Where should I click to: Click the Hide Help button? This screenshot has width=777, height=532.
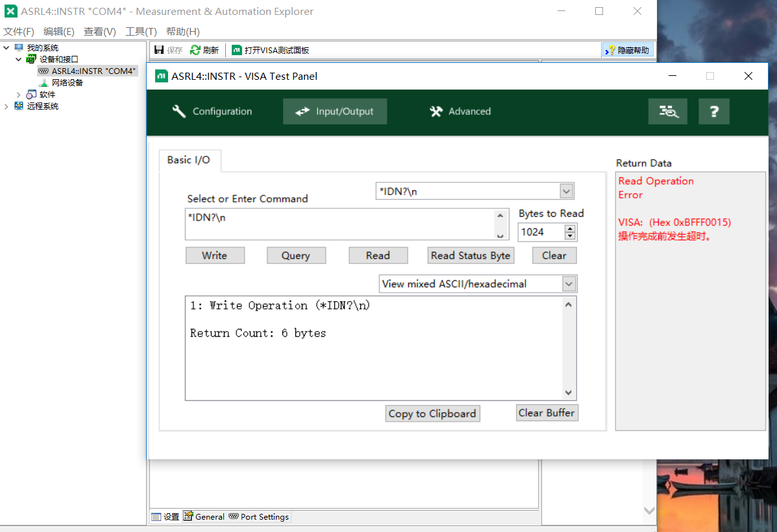[628, 50]
